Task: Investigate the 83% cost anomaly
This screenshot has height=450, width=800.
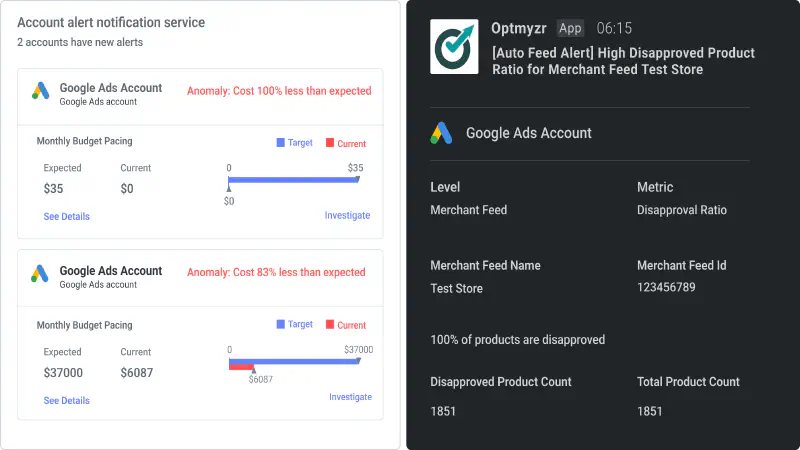Action: [x=351, y=397]
